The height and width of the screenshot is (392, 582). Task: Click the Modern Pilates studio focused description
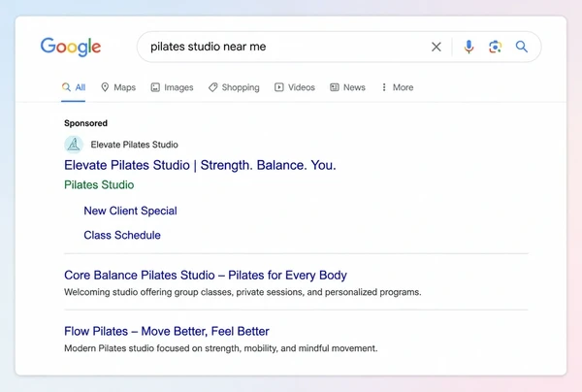pos(221,348)
